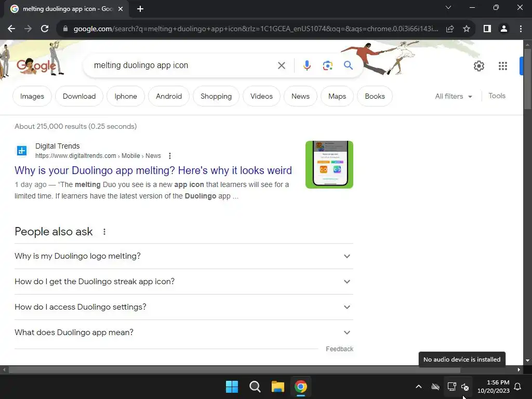The width and height of the screenshot is (532, 399).
Task: Open the Windows notifications bell
Action: (x=518, y=387)
